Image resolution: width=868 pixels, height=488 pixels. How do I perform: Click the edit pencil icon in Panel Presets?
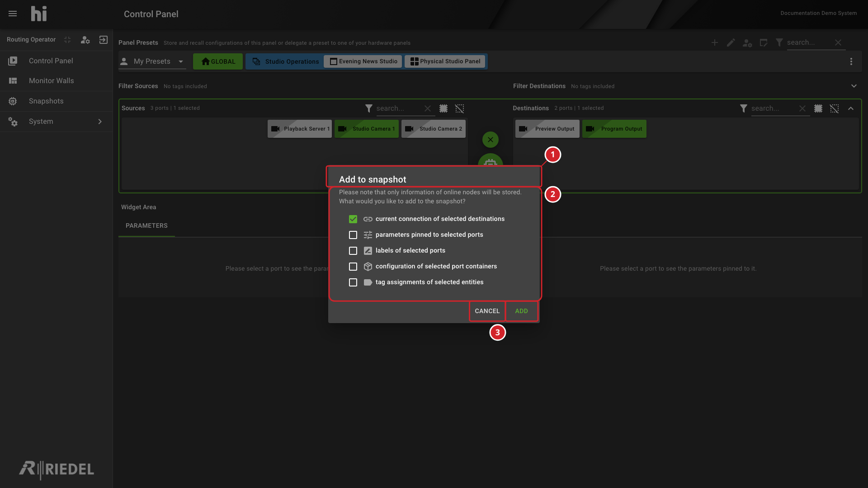pyautogui.click(x=731, y=42)
